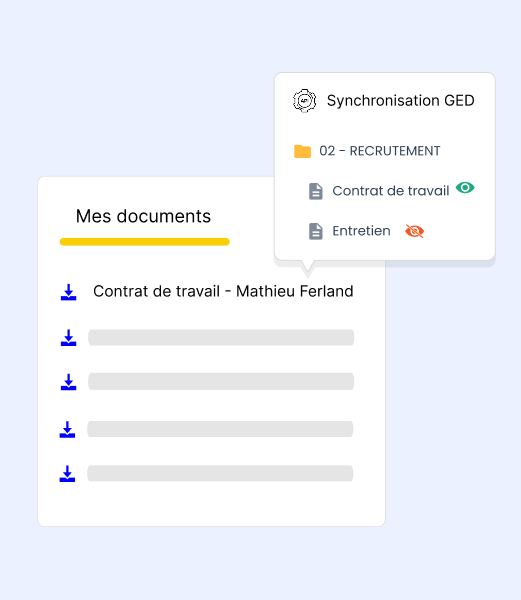The image size is (521, 600).
Task: Select the Mes documents tab
Action: click(x=143, y=216)
